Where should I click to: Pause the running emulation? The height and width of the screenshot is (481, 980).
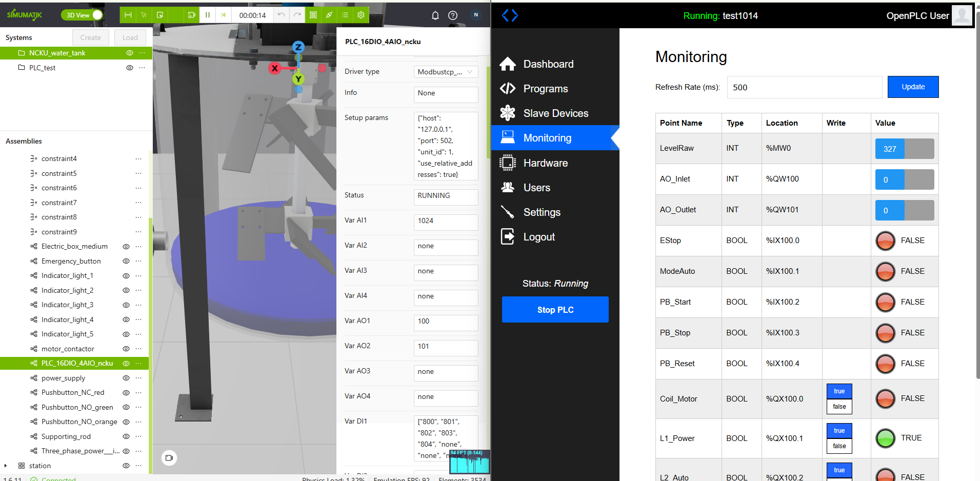coord(208,15)
